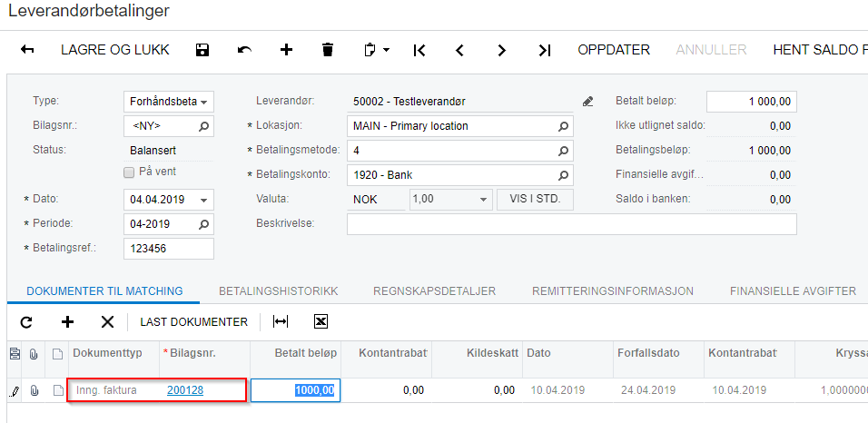Jump to the first record
Screen dimensions: 868x423
point(419,51)
